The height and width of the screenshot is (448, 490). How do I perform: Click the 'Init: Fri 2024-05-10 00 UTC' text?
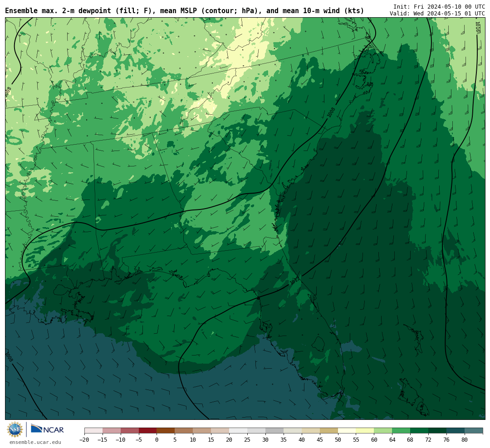tap(439, 6)
